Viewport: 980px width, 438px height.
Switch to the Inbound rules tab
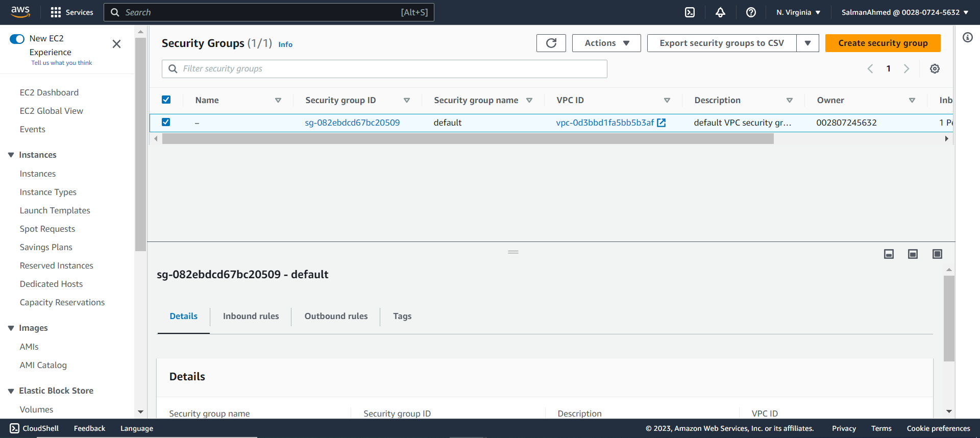coord(251,316)
